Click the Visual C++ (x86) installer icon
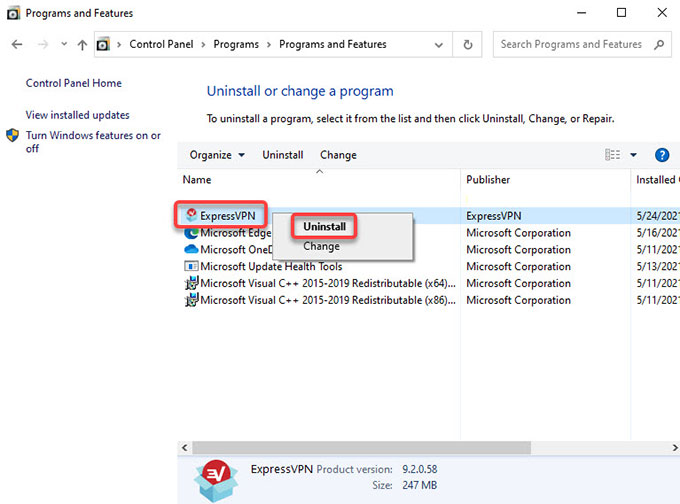680x504 pixels. coord(191,300)
